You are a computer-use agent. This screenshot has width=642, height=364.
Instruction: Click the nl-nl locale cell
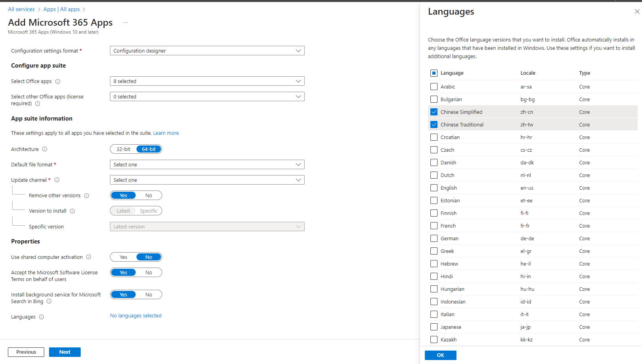click(526, 175)
